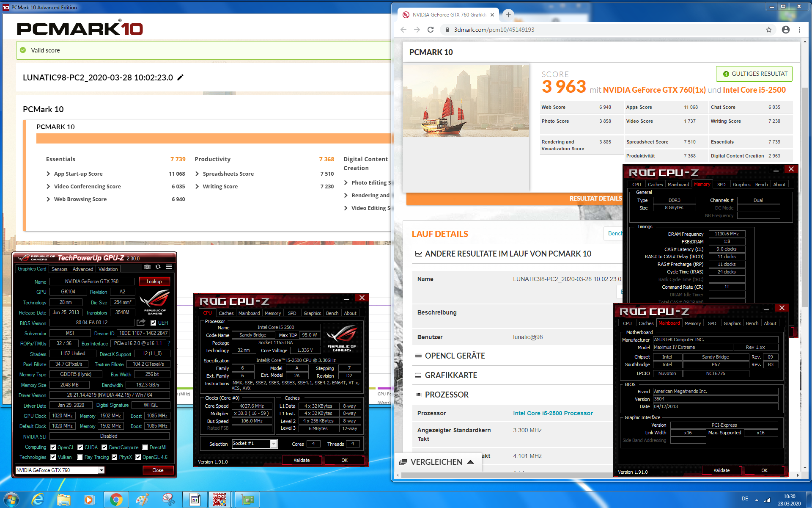Screen dimensions: 812x508
Task: Click RESULTAT DETAILS orange button
Action: 514,199
